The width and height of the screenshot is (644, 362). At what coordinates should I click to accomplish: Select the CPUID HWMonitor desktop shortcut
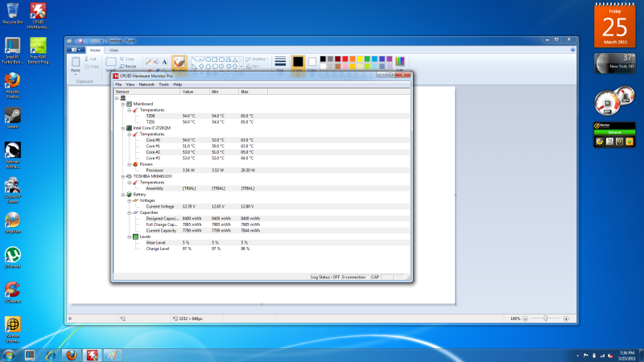[x=38, y=15]
